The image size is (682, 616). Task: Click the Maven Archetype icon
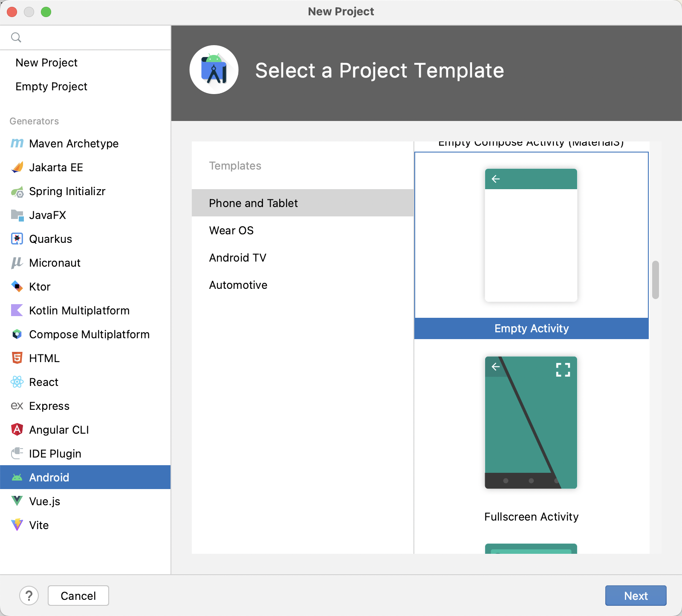[x=17, y=144]
